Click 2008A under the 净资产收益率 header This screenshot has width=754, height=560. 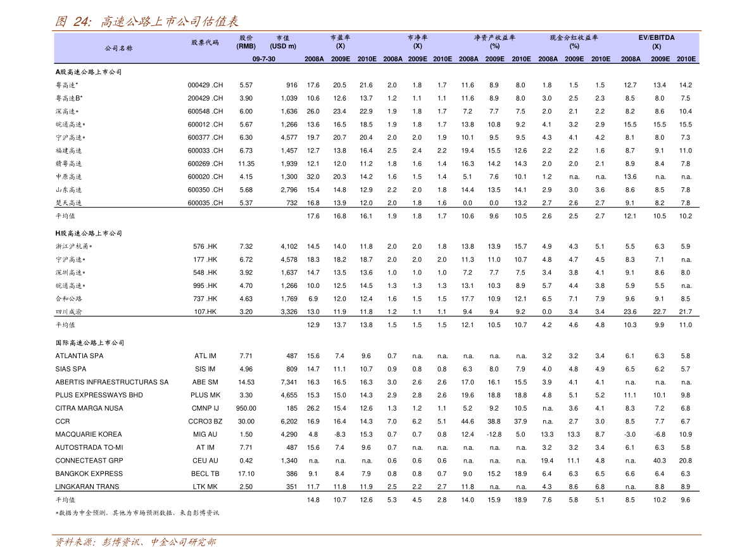tap(468, 59)
